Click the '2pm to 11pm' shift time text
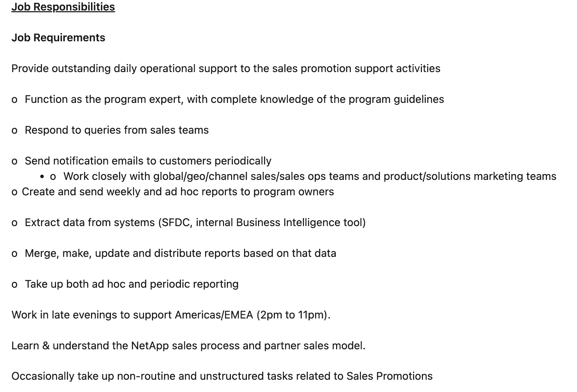The width and height of the screenshot is (577, 392). coord(293,315)
